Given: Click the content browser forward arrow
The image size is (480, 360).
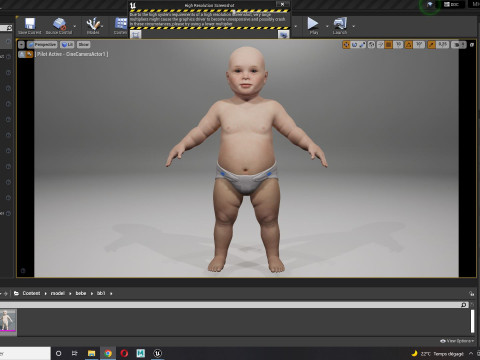Looking at the screenshot, I should click(x=6, y=293).
